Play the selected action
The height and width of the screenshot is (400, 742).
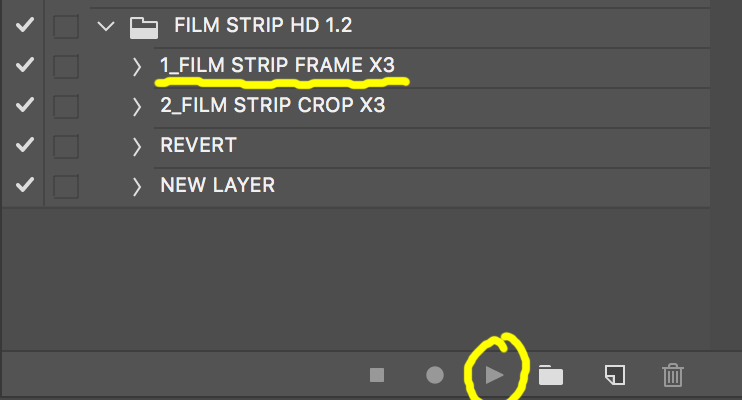click(495, 375)
